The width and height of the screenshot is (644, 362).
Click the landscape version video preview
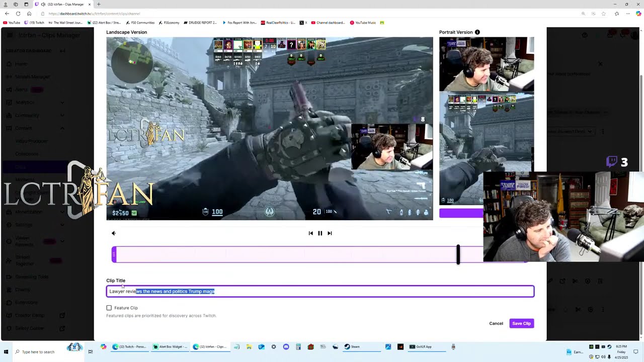[x=269, y=128]
